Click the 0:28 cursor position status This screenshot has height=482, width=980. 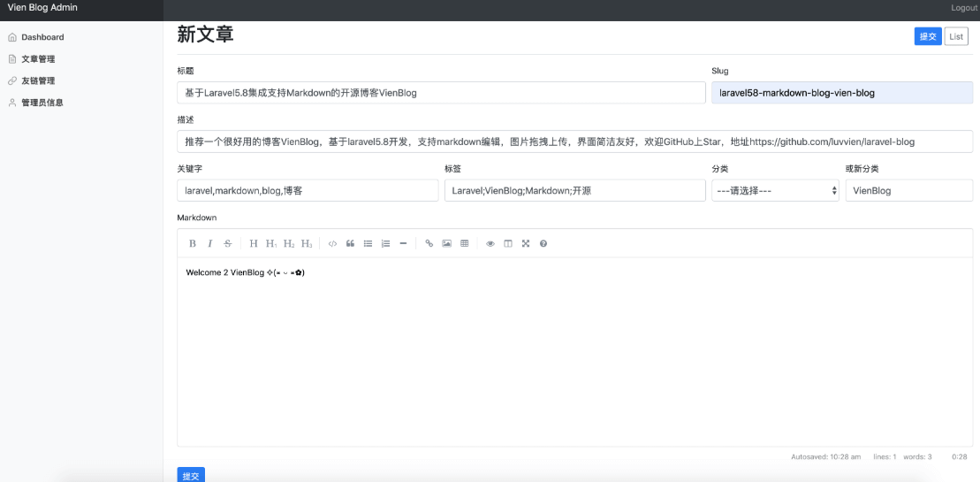click(960, 457)
